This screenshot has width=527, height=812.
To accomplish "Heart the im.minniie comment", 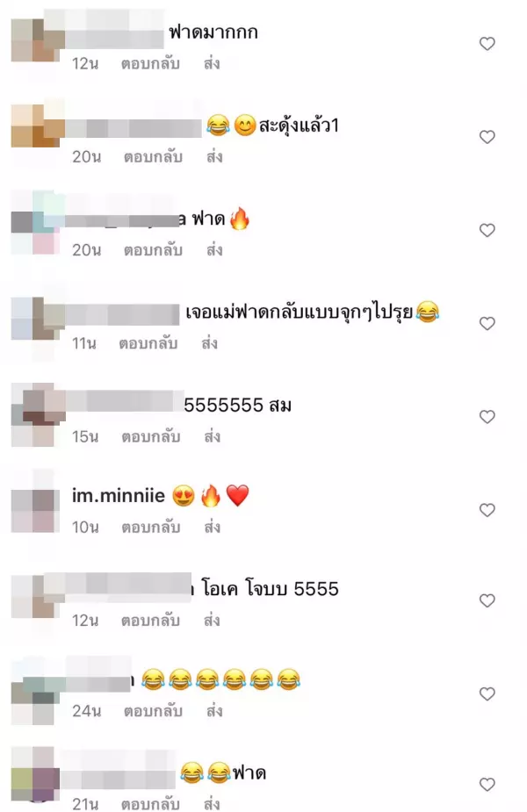I will tap(487, 510).
